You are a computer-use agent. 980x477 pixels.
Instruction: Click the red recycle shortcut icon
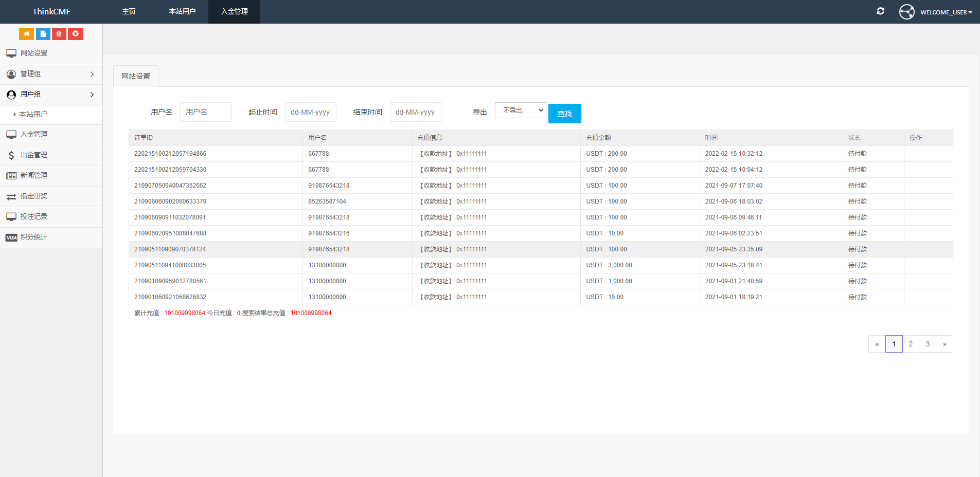(76, 34)
